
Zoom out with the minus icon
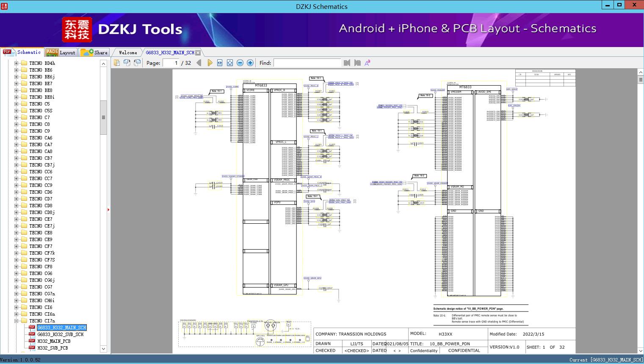pos(240,63)
